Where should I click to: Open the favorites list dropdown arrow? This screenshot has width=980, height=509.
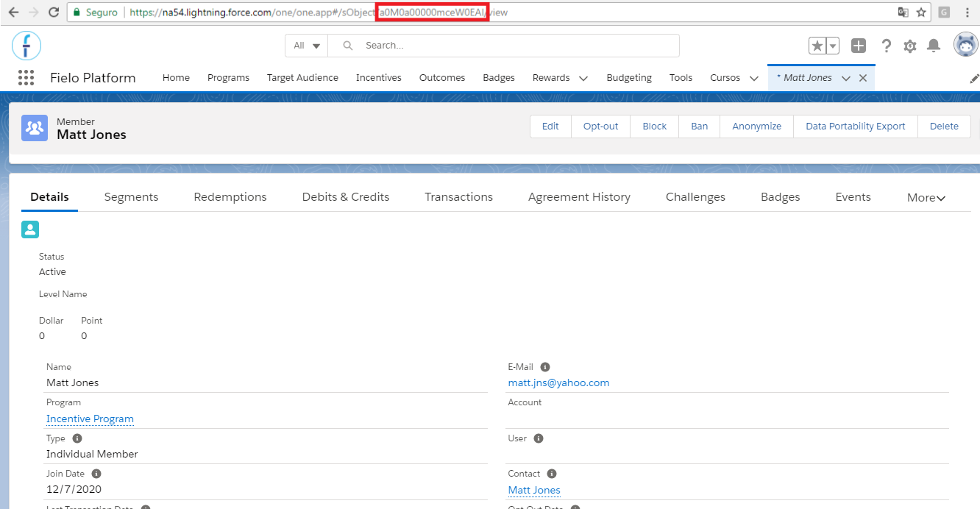point(833,46)
